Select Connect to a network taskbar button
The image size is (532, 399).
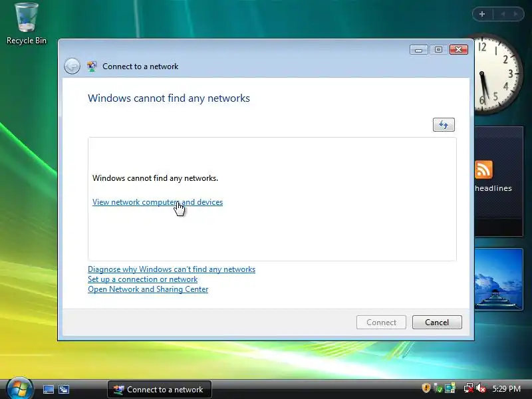[x=160, y=389]
